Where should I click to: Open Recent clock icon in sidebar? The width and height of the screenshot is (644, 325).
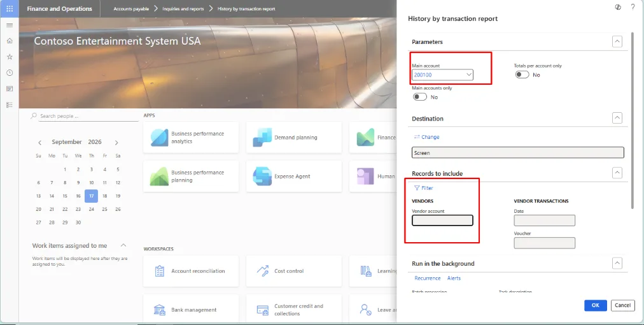[10, 73]
